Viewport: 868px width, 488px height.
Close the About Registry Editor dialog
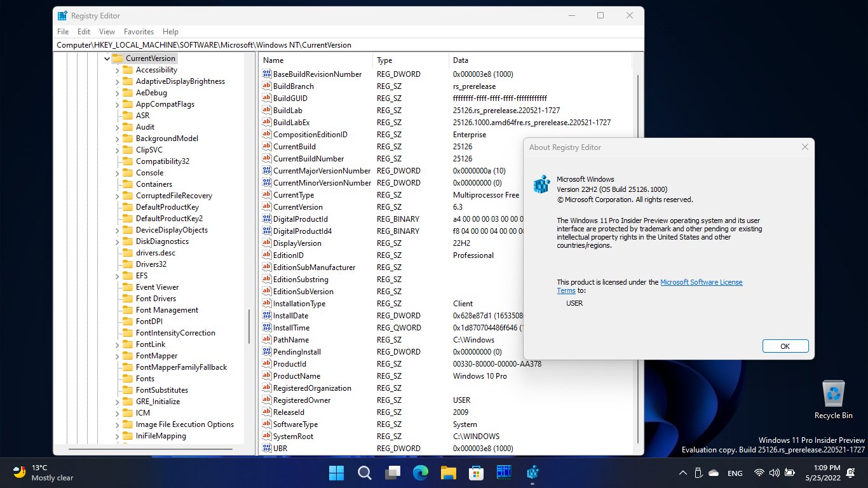pyautogui.click(x=804, y=147)
